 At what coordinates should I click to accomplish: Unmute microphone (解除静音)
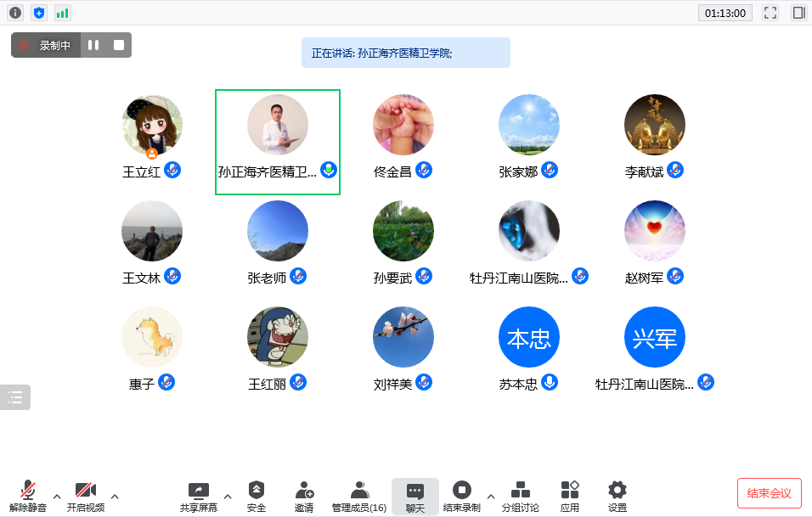28,496
